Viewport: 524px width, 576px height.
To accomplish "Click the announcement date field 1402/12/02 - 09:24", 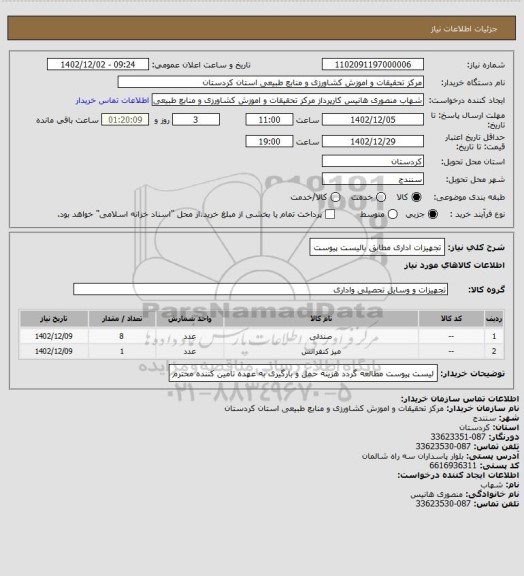I will pyautogui.click(x=98, y=65).
